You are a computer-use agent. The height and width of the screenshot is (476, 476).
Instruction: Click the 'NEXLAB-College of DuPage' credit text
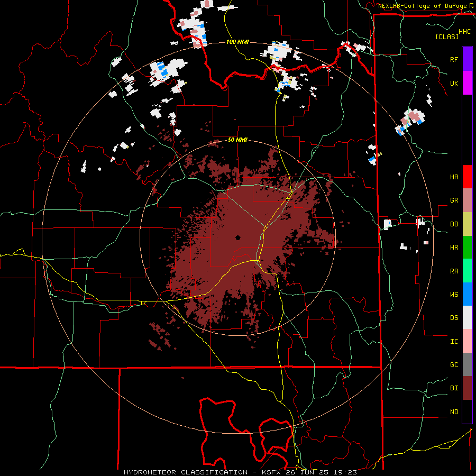click(x=422, y=6)
